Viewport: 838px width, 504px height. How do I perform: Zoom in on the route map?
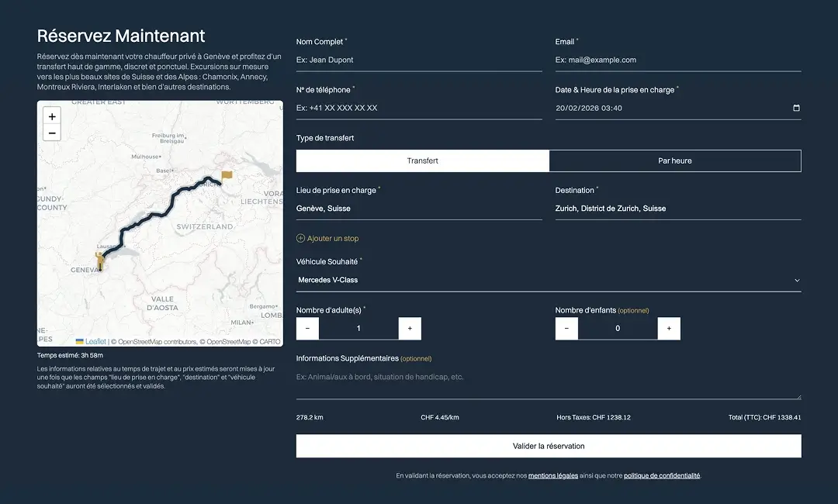(52, 116)
